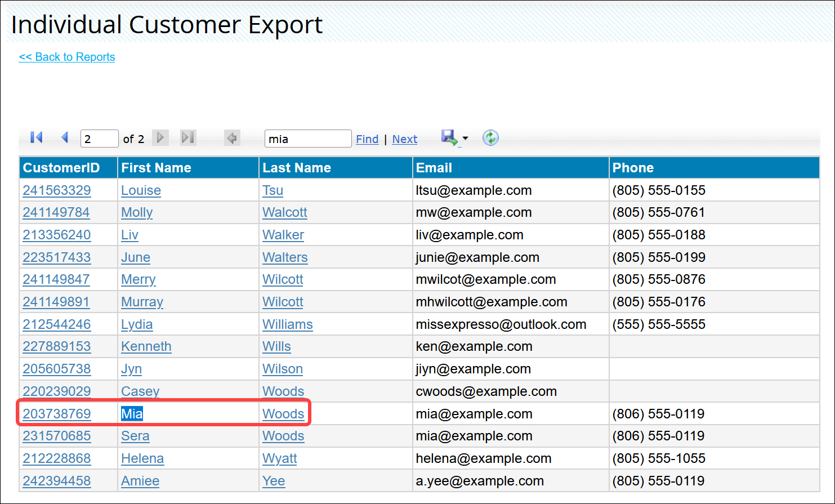Go to the previous report page

coord(65,137)
